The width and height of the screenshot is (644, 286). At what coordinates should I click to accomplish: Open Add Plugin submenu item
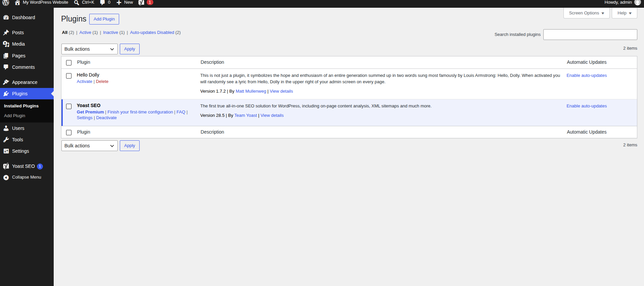tap(14, 115)
